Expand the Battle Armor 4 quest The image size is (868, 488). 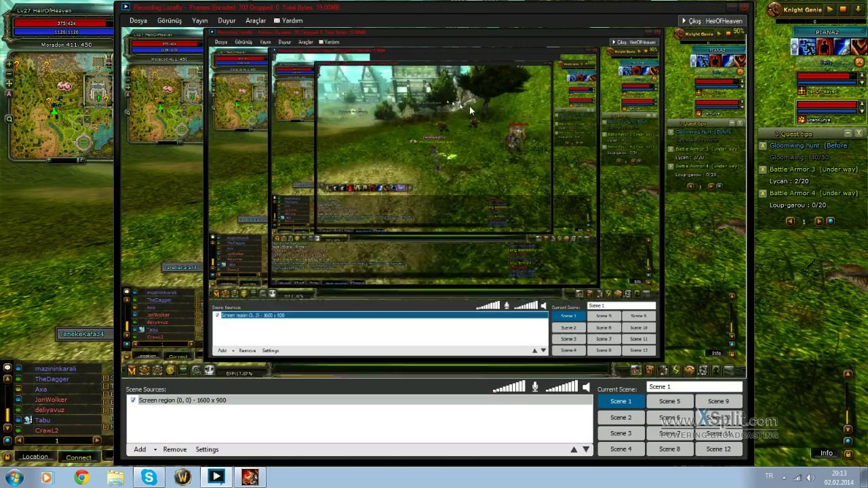tap(763, 193)
